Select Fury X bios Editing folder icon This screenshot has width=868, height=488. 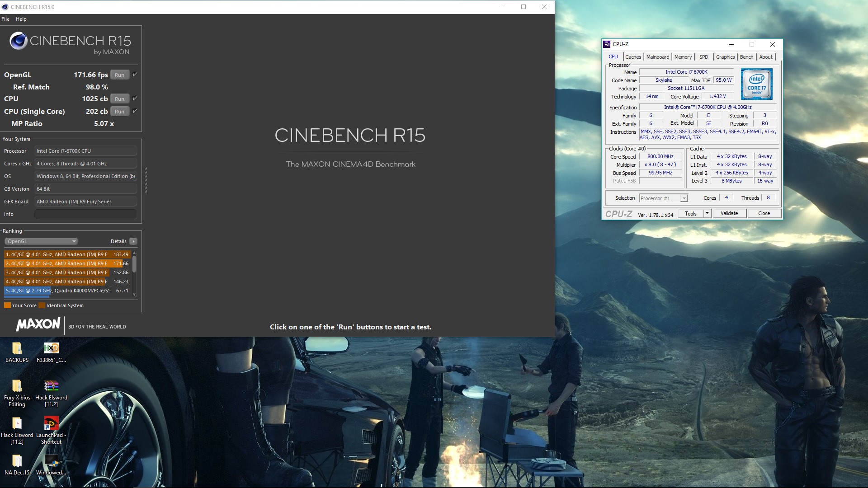17,393
